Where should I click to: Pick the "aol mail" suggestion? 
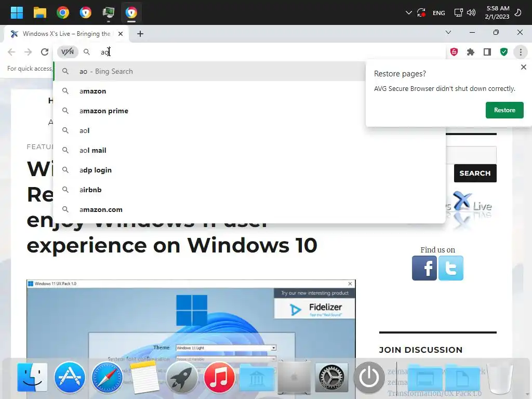pyautogui.click(x=249, y=150)
